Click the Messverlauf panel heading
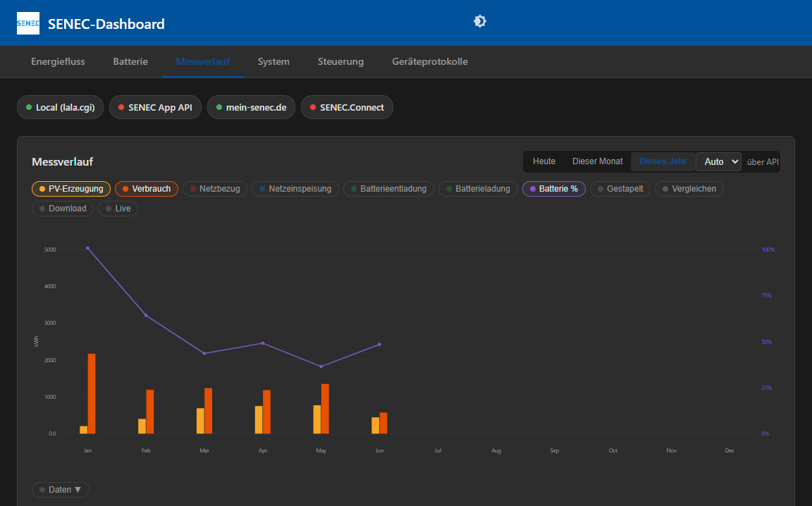Screen dimensions: 812x506 [x=63, y=162]
